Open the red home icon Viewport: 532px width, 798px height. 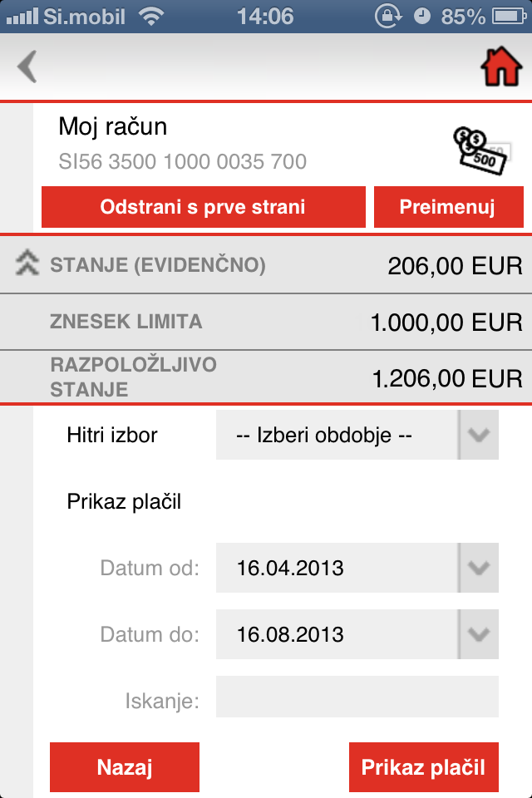click(501, 66)
